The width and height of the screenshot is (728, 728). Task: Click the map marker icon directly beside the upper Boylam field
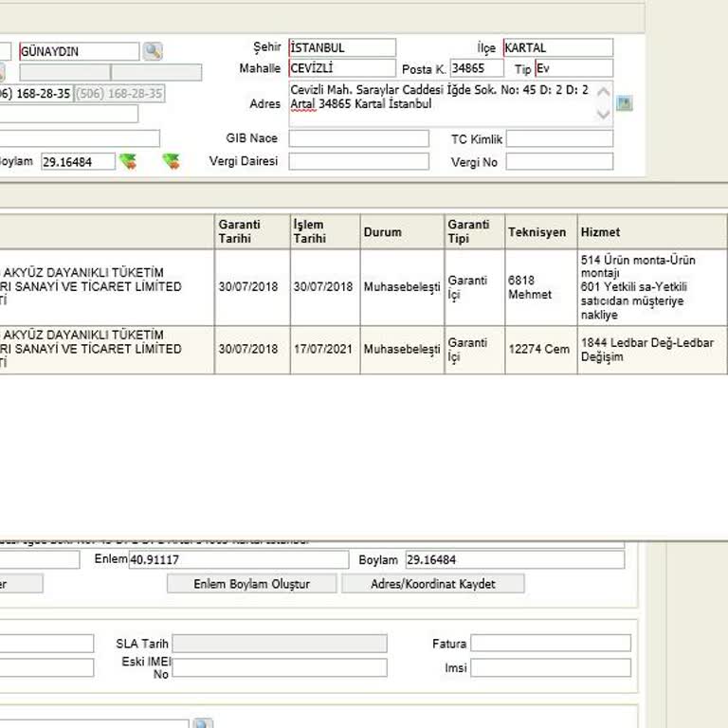tap(128, 161)
